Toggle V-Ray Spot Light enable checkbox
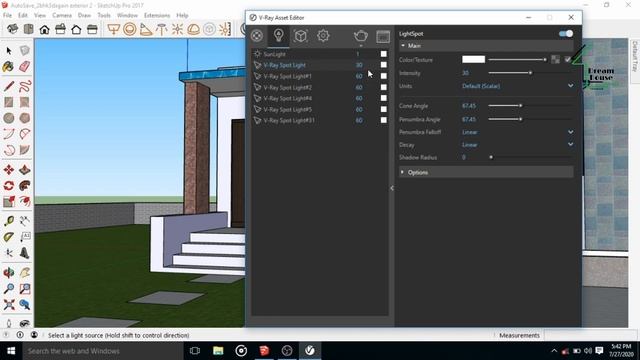The width and height of the screenshot is (640, 360). pos(384,65)
